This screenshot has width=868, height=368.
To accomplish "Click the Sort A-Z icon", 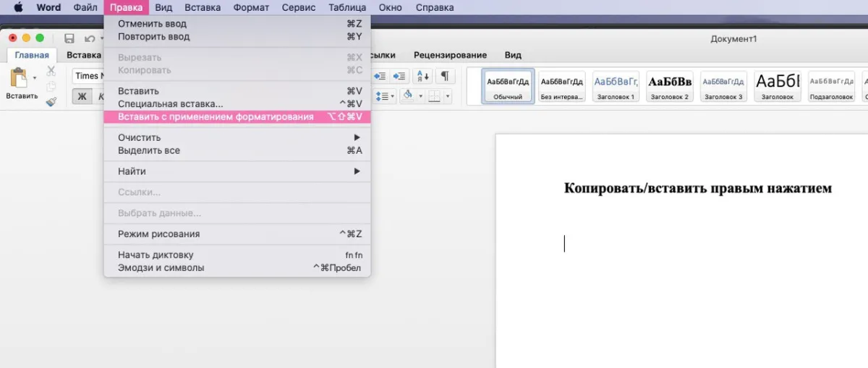I will (422, 76).
